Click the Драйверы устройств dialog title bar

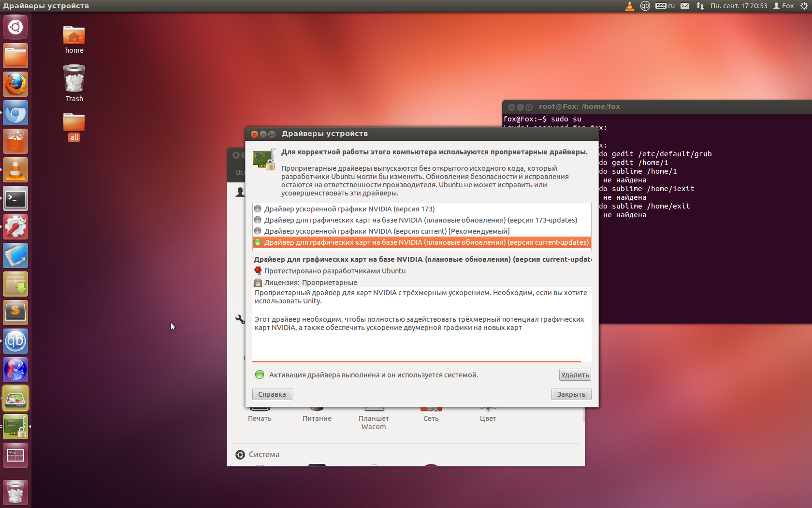coord(421,134)
